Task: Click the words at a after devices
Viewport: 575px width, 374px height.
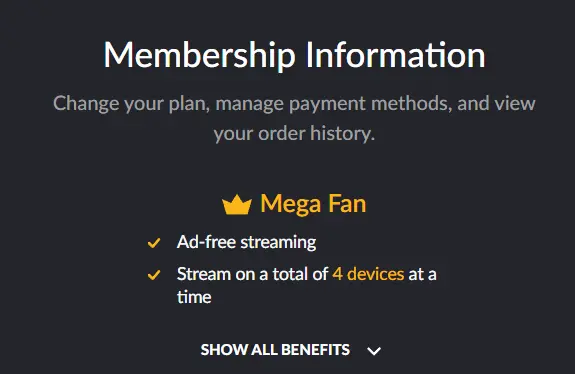Action: pos(422,275)
